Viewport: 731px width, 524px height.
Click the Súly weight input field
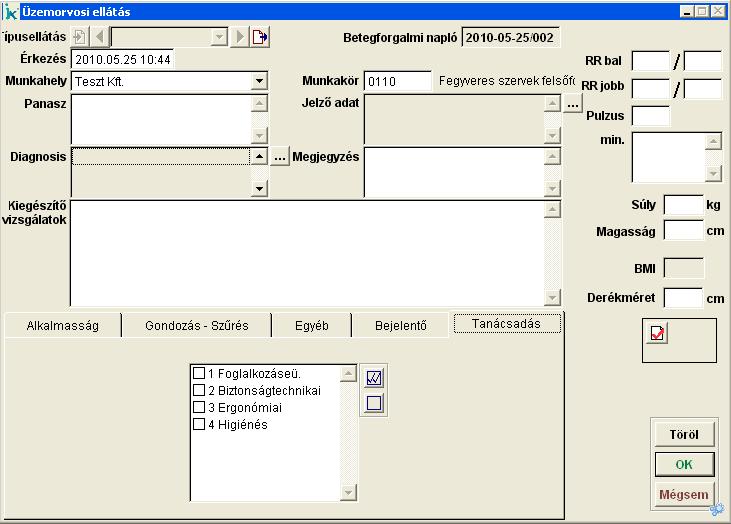pyautogui.click(x=683, y=205)
